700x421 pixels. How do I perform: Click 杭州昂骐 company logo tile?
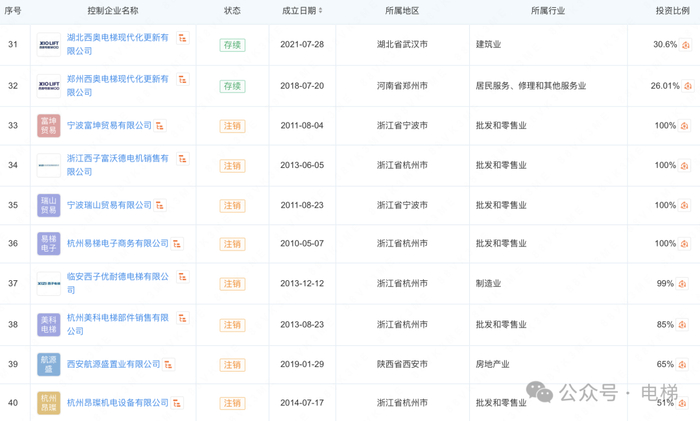(49, 403)
